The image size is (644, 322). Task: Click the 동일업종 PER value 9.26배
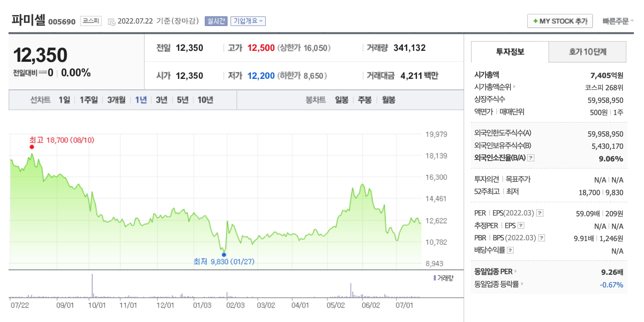point(612,272)
